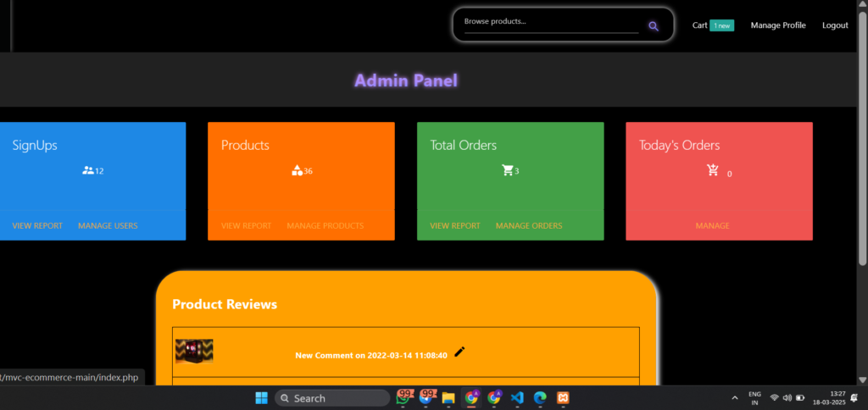Image resolution: width=868 pixels, height=410 pixels.
Task: Click View Report under Products
Action: pyautogui.click(x=247, y=225)
